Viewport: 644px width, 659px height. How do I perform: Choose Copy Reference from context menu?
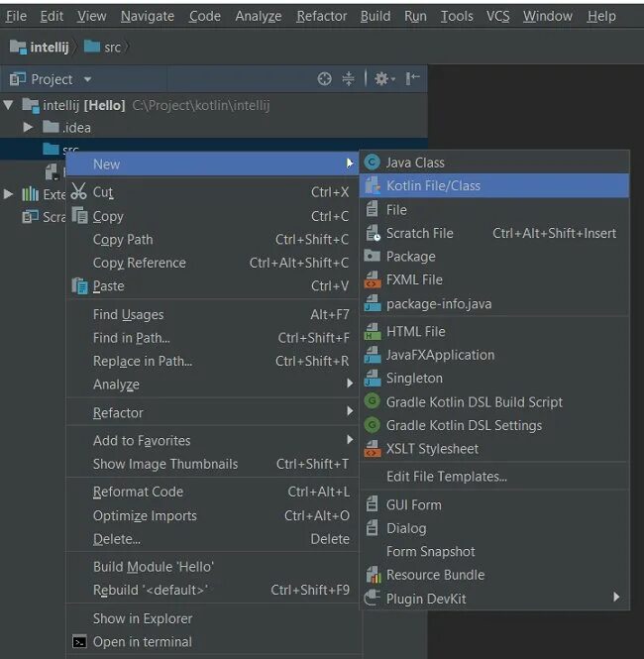click(213, 263)
